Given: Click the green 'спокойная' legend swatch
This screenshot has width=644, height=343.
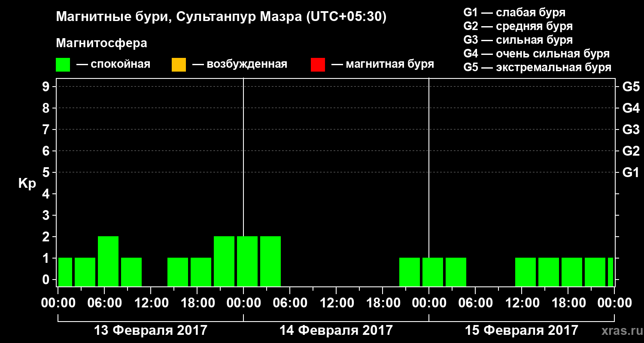Looking at the screenshot, I should click(x=63, y=64).
